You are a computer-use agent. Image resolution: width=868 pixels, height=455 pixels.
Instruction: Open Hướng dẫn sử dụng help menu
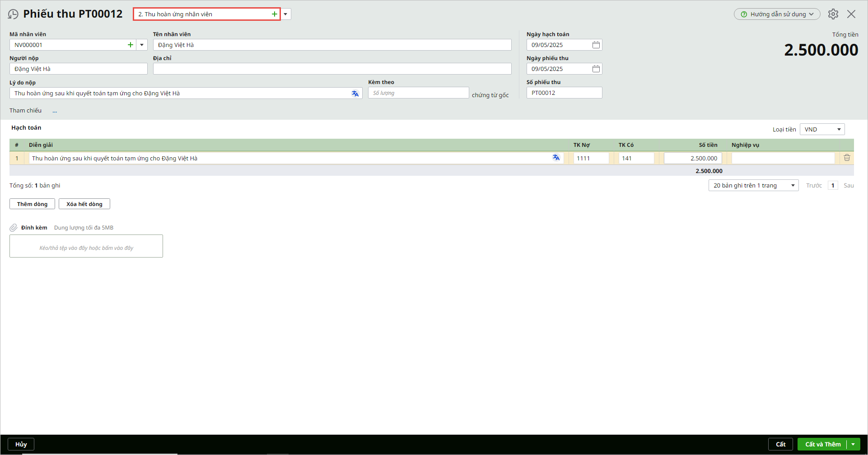tap(777, 14)
